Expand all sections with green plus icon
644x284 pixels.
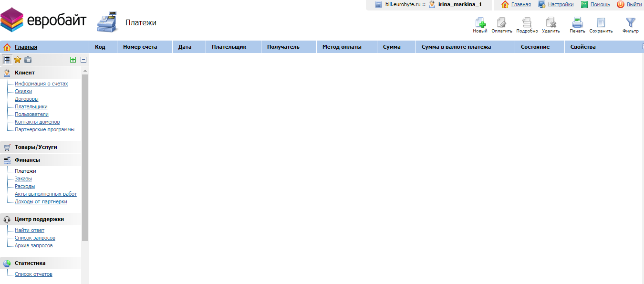pos(73,60)
